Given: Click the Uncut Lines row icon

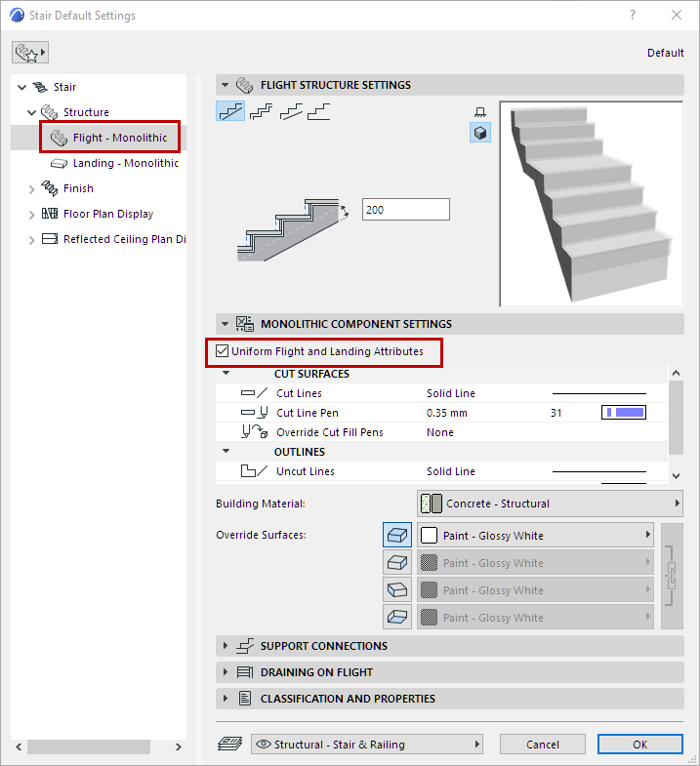Looking at the screenshot, I should tap(254, 471).
